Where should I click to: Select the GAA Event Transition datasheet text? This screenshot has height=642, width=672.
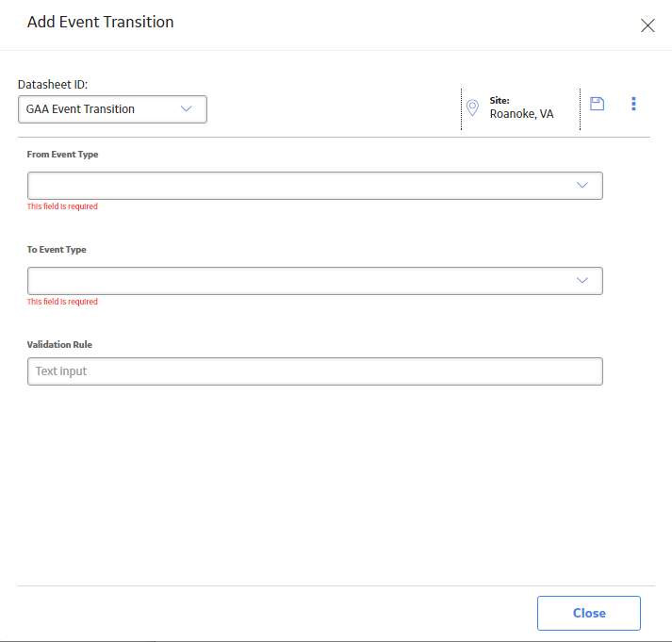[80, 108]
